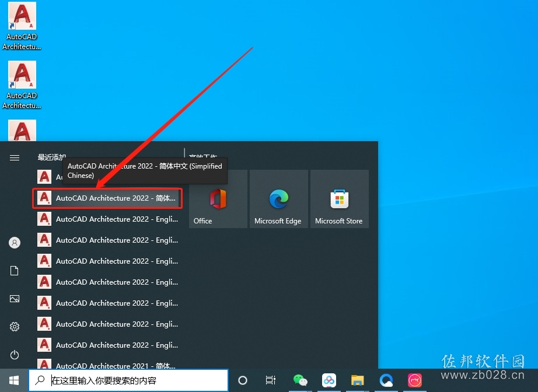Screen dimensions: 538x392
Task: Select first AutoCAD Architecture 2022 English entry
Action: (x=107, y=219)
